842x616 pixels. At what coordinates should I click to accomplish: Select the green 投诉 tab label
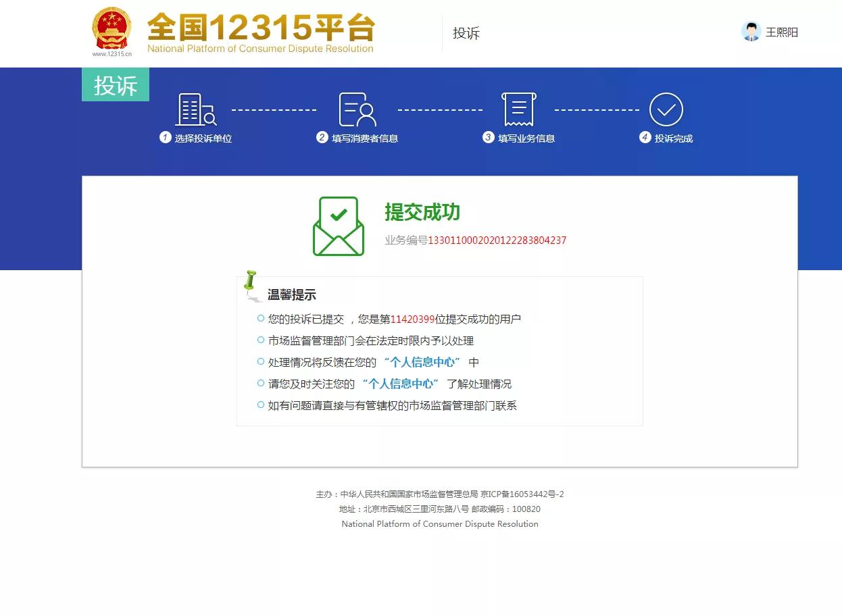tap(116, 85)
